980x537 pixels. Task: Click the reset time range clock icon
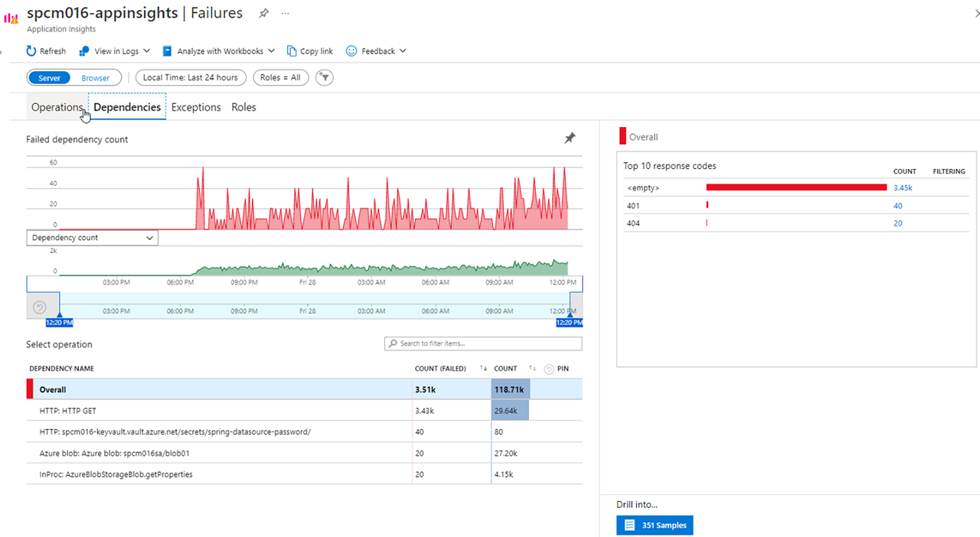point(41,307)
